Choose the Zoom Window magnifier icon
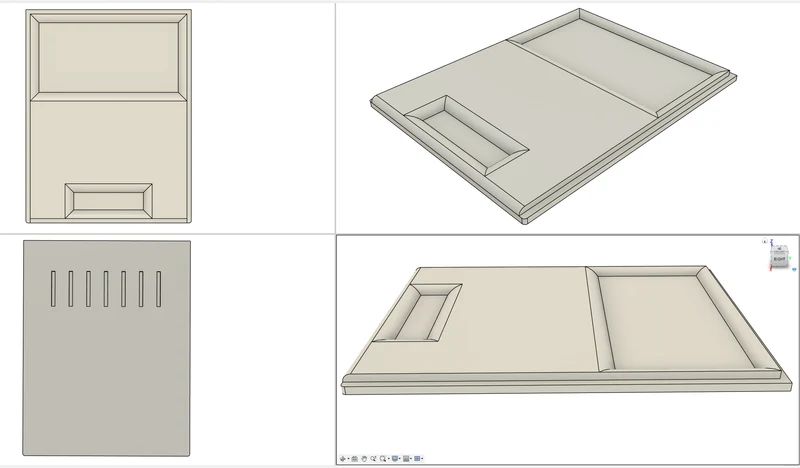Image resolution: width=800 pixels, height=468 pixels. 383,459
